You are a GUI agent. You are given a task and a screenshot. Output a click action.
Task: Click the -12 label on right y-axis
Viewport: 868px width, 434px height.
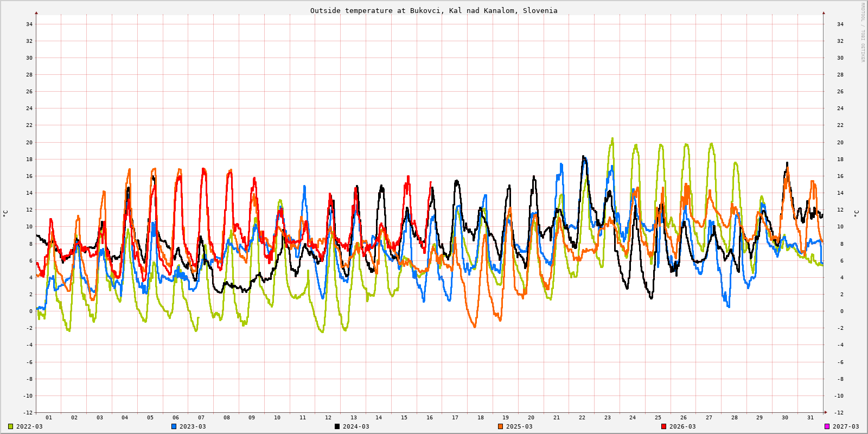839,413
